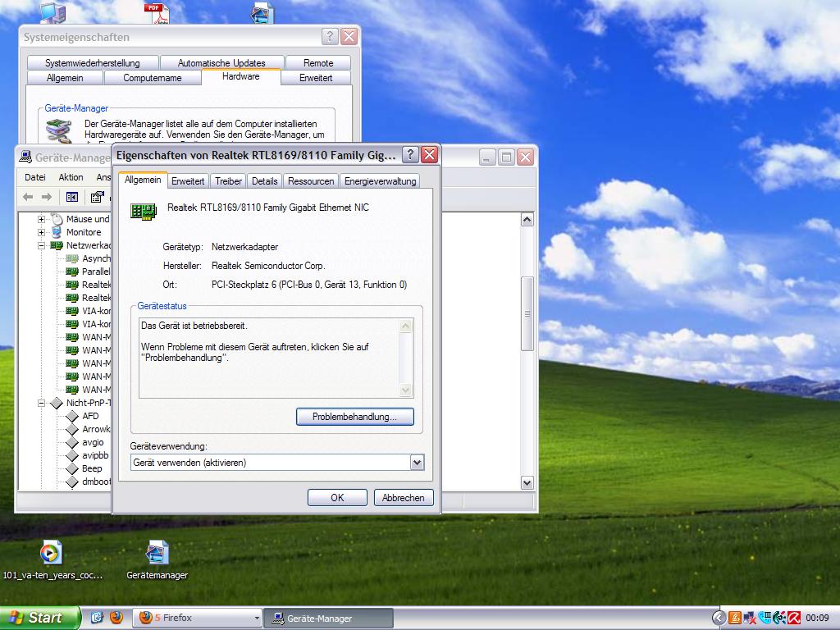Click the first Realtek adapter icon
The image size is (840, 630).
coord(72,285)
